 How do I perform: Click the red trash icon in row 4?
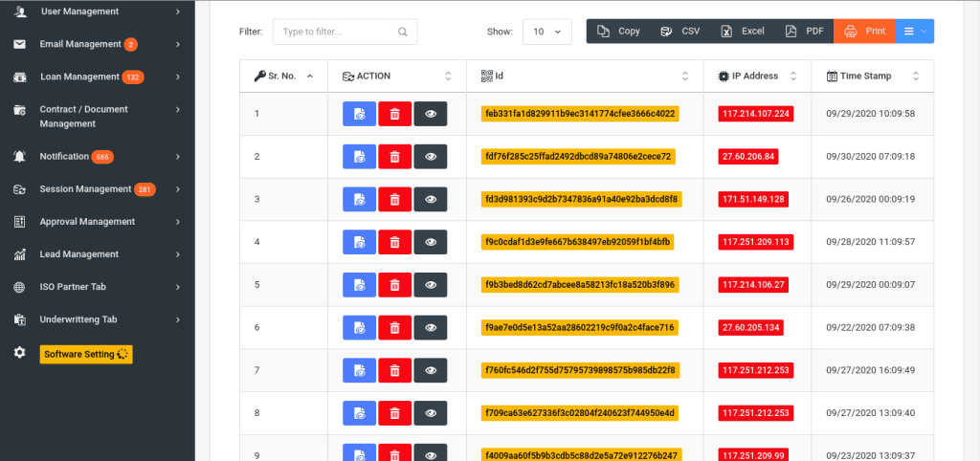pyautogui.click(x=394, y=242)
